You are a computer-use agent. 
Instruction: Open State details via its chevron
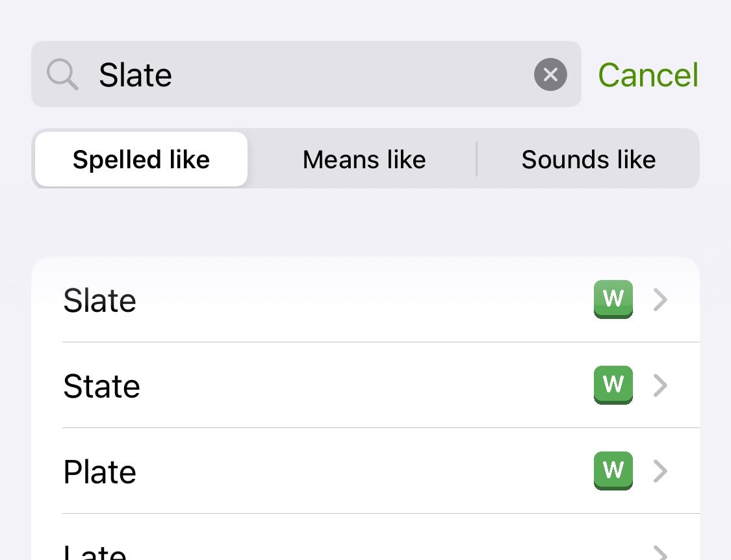[x=660, y=385]
